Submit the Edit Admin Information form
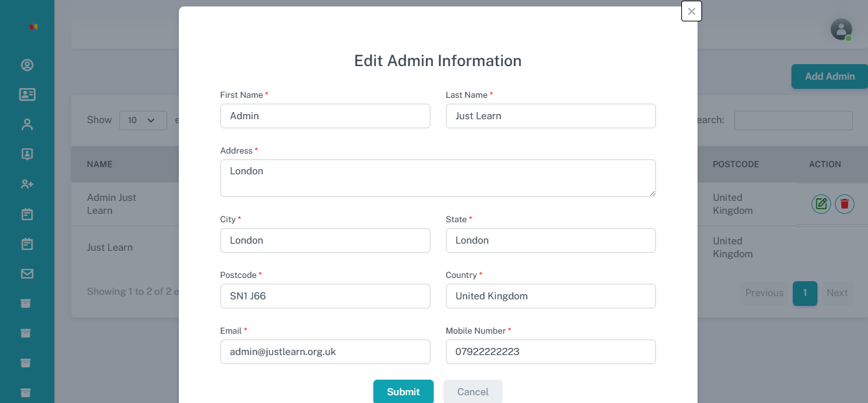This screenshot has width=868, height=403. point(403,391)
